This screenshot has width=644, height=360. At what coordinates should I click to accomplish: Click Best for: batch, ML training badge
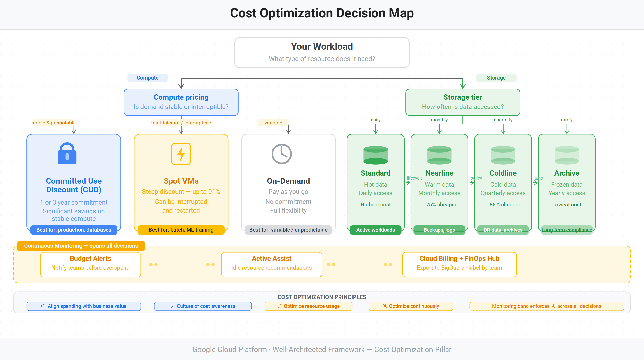[x=181, y=230]
